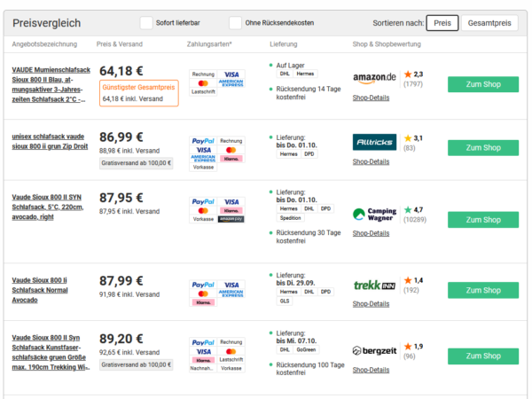
Task: Open Shop-Details for bergzeit
Action: tap(371, 370)
